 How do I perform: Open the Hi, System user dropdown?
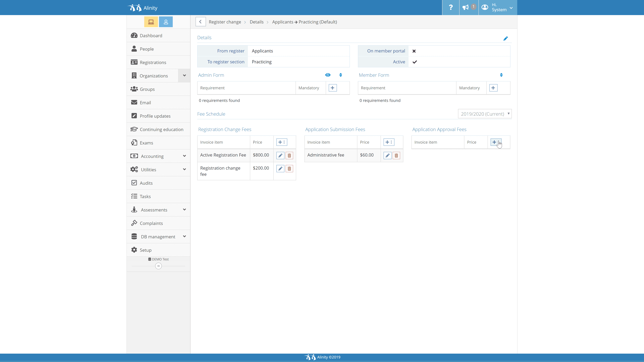(x=498, y=8)
